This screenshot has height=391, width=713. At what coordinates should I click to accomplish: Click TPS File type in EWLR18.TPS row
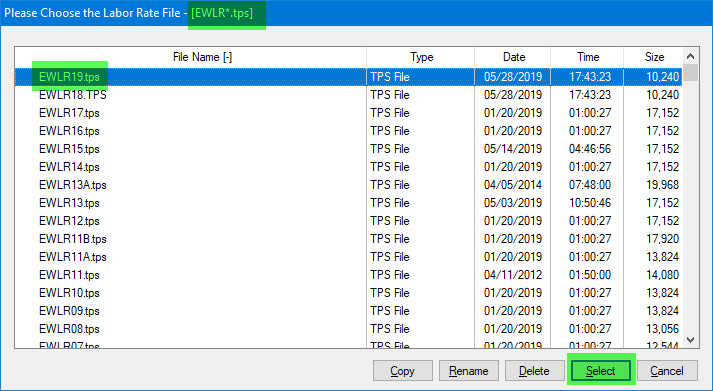(390, 95)
